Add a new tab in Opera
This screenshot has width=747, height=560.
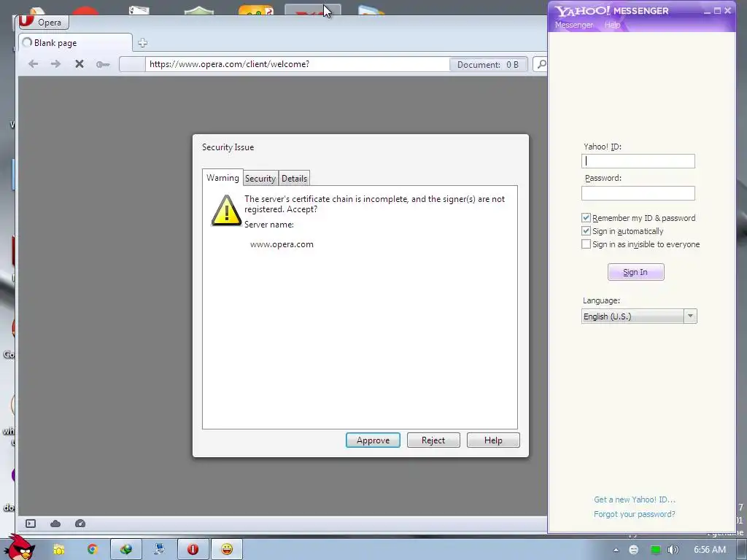(x=142, y=43)
